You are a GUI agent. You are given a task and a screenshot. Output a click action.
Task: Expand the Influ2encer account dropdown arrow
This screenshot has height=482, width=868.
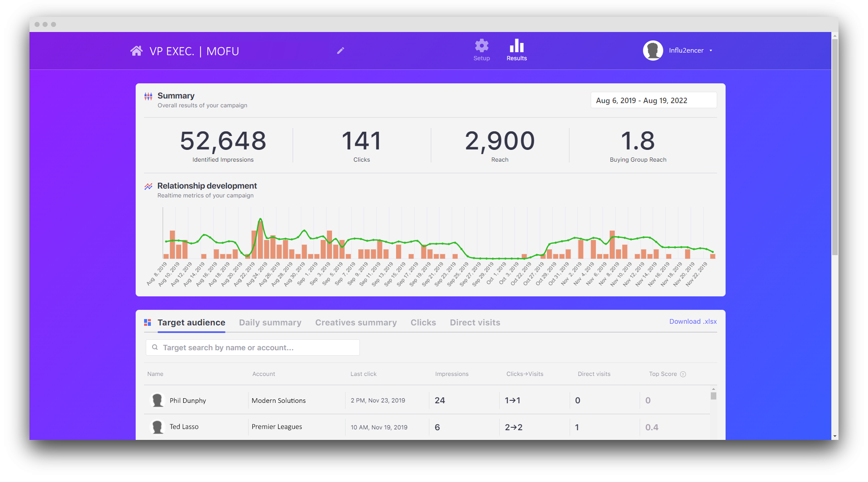(711, 51)
